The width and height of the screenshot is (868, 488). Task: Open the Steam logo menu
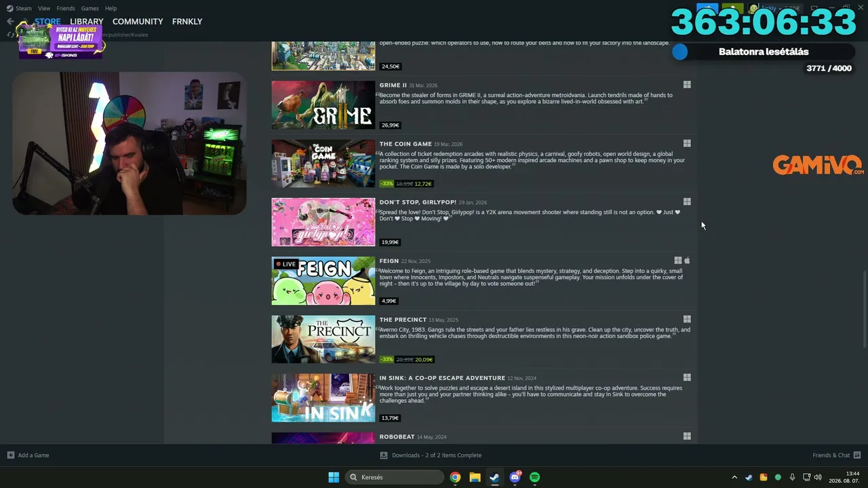pos(9,8)
